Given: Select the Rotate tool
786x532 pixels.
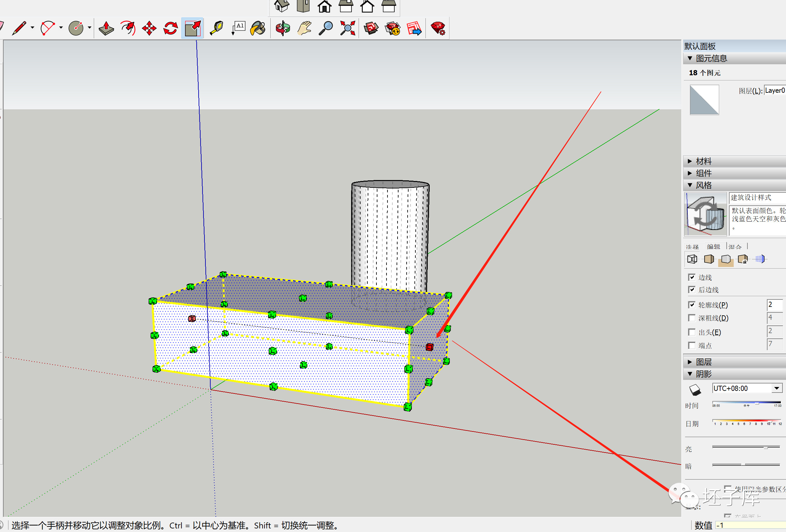Looking at the screenshot, I should coord(170,28).
